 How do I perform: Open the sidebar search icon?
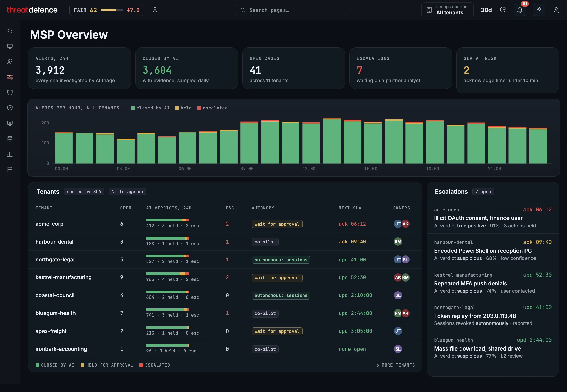pyautogui.click(x=10, y=31)
